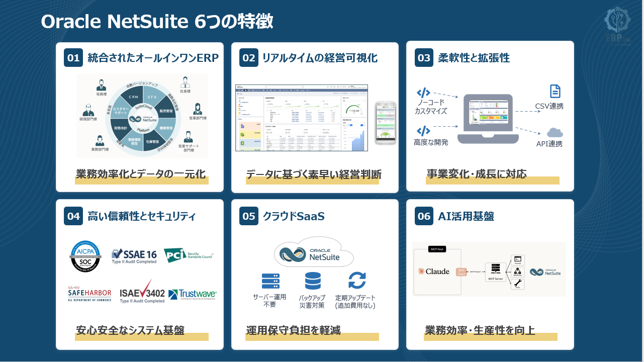Click the NetSuite logo in the MCP diagram
Image resolution: width=644 pixels, height=362 pixels.
click(x=545, y=272)
